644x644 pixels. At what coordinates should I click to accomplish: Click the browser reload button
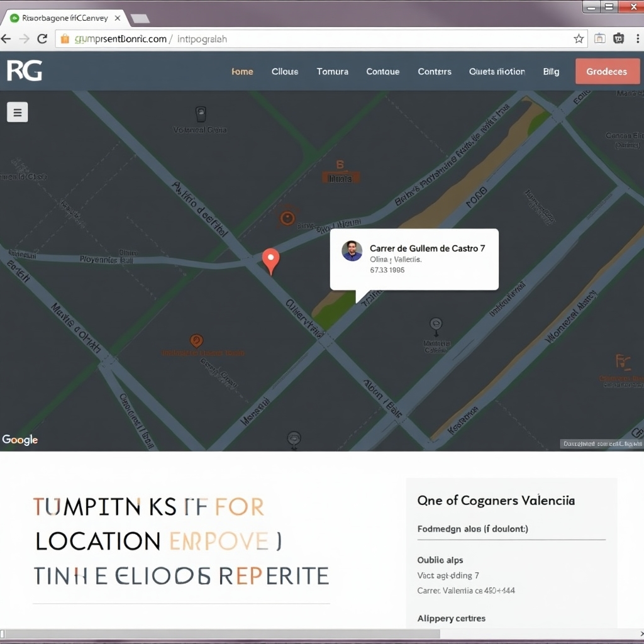43,39
